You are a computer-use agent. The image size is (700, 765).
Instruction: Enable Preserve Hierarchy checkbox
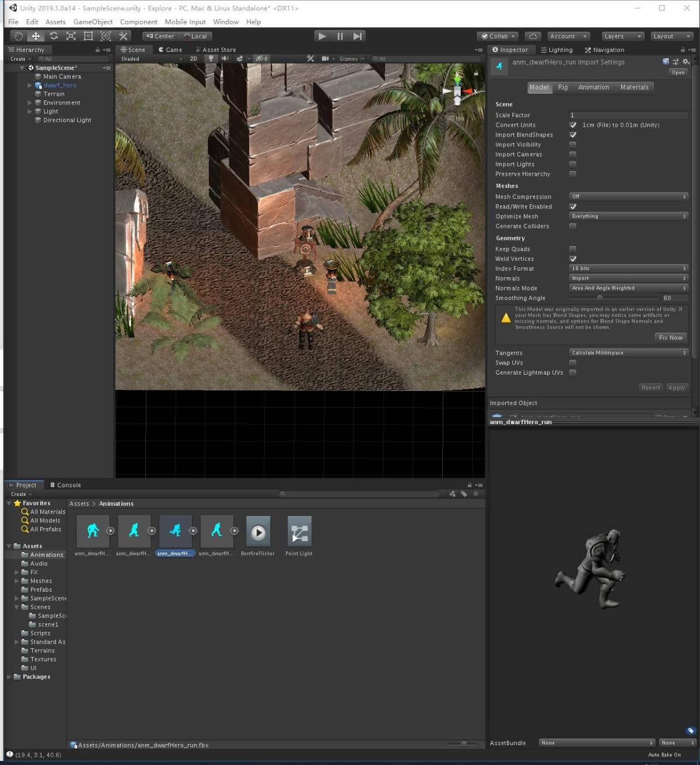573,174
